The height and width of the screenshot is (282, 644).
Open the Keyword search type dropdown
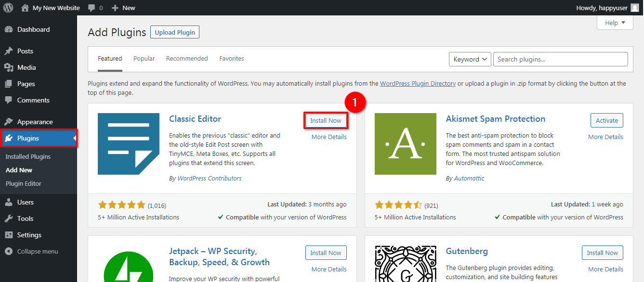click(470, 59)
